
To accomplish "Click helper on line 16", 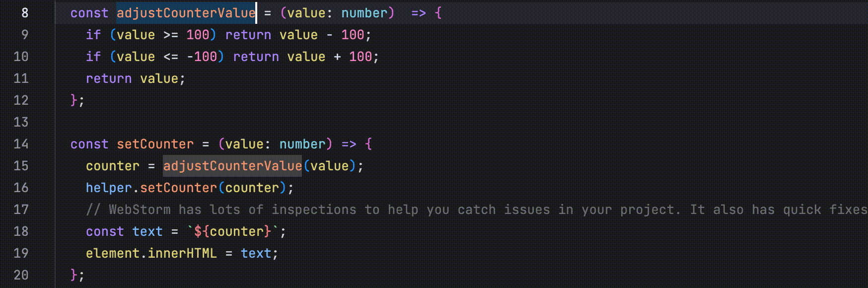I will click(x=109, y=188).
